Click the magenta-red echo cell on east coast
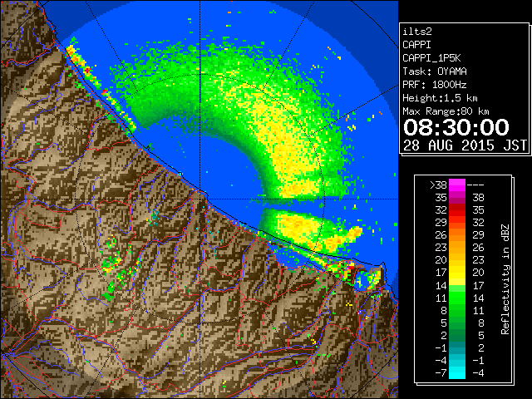 click(x=350, y=268)
